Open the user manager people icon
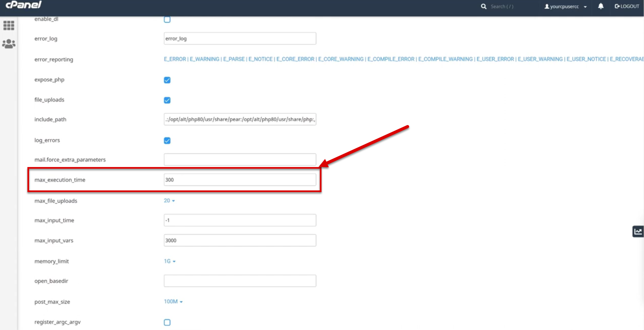The height and width of the screenshot is (330, 644). pyautogui.click(x=9, y=44)
